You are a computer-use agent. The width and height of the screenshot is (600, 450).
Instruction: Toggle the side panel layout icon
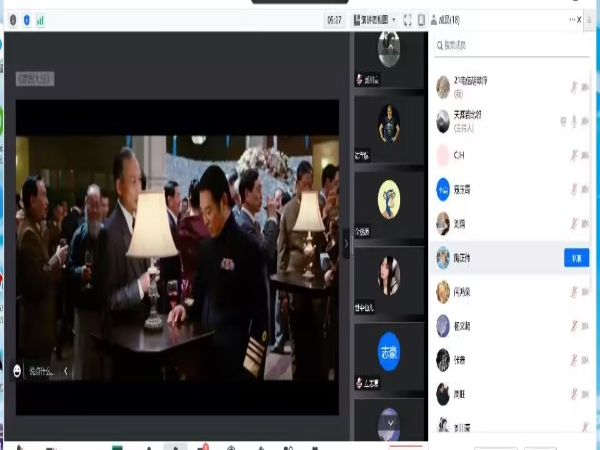[x=421, y=20]
